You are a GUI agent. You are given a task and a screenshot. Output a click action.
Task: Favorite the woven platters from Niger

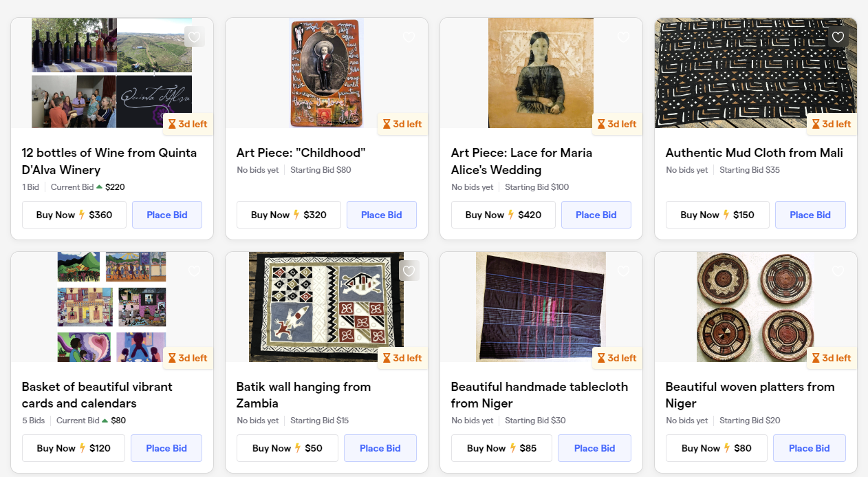tap(838, 271)
